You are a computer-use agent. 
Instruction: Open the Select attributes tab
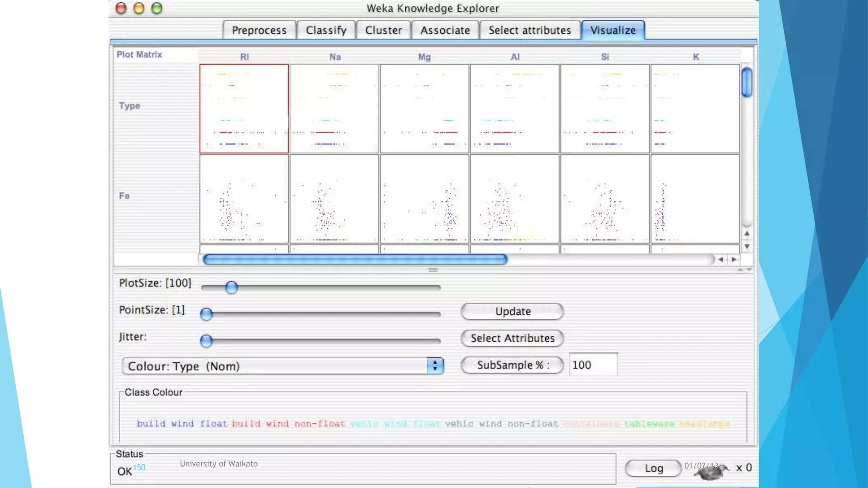pyautogui.click(x=529, y=30)
